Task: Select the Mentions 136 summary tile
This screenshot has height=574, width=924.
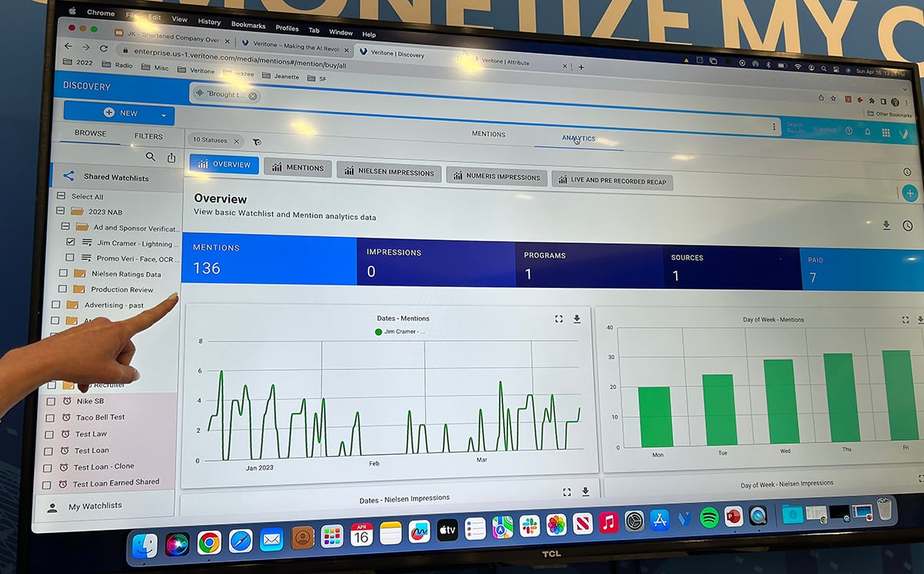Action: (x=269, y=259)
